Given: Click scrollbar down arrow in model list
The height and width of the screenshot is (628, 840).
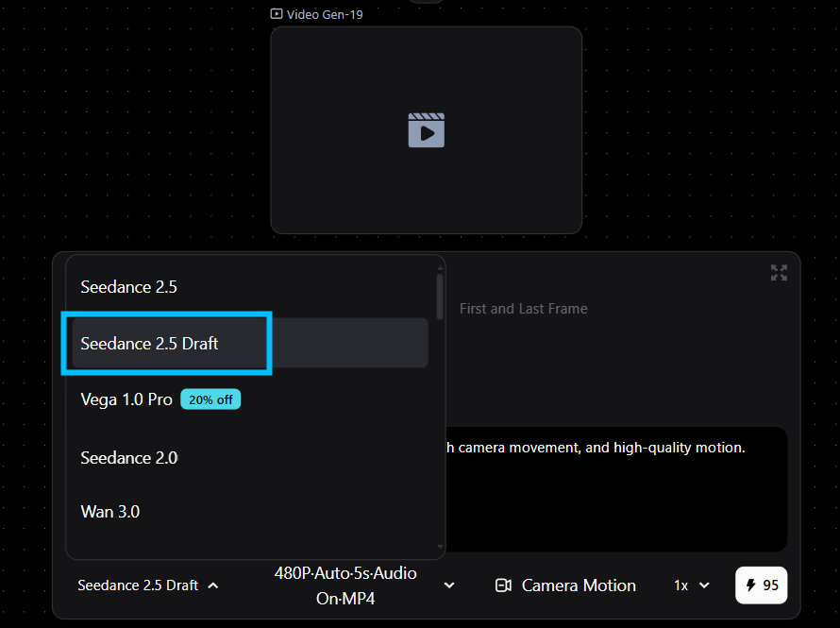Looking at the screenshot, I should (x=441, y=547).
